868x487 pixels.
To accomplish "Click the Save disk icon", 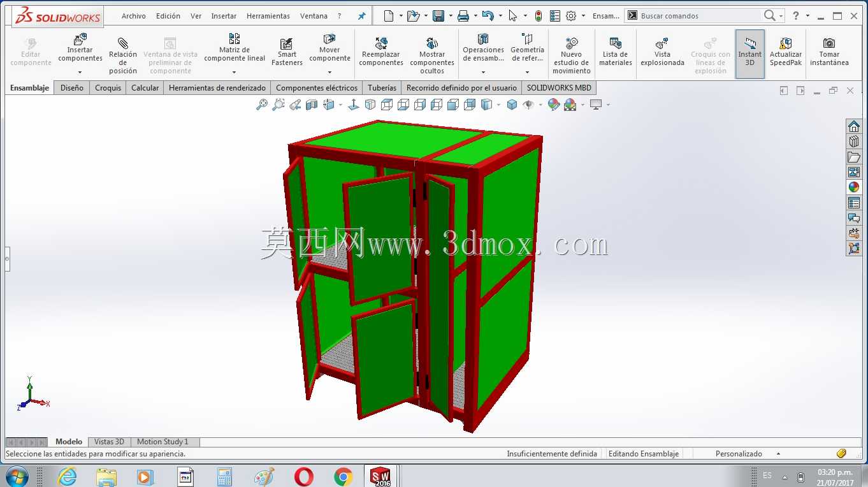I will pos(438,16).
